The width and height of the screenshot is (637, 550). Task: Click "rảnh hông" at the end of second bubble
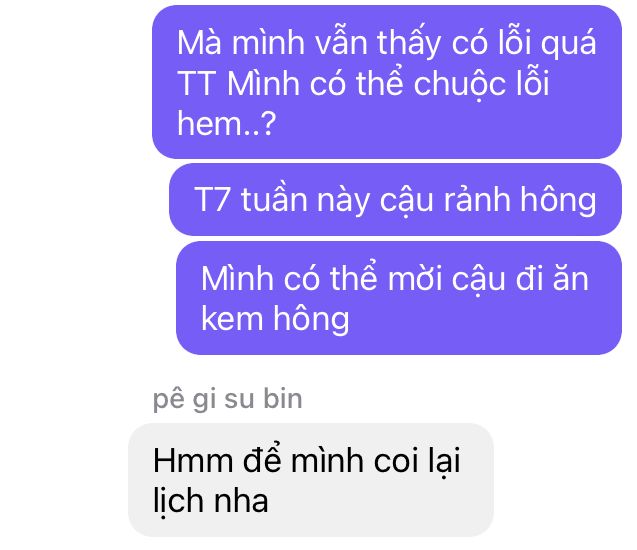click(520, 201)
